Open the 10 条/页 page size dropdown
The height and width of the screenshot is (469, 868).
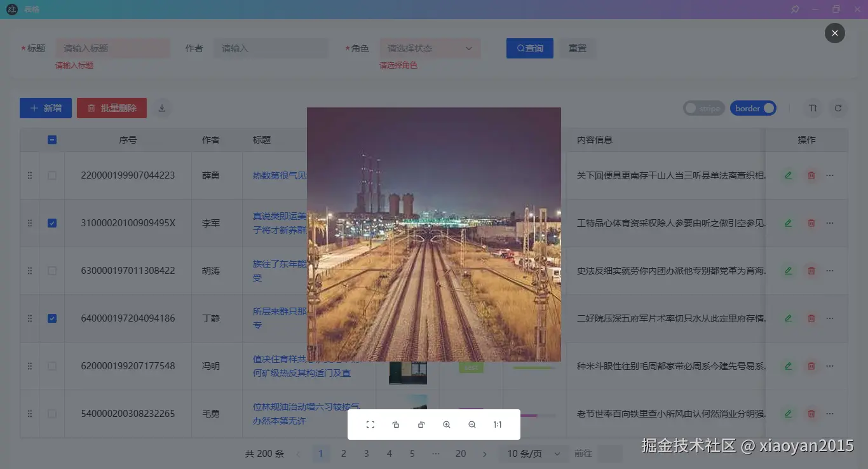[x=532, y=453]
